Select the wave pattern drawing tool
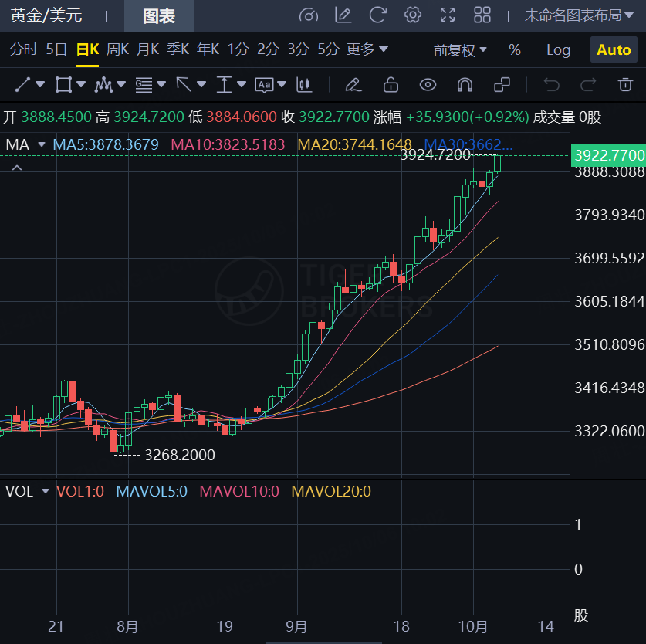This screenshot has height=644, width=646. [103, 84]
